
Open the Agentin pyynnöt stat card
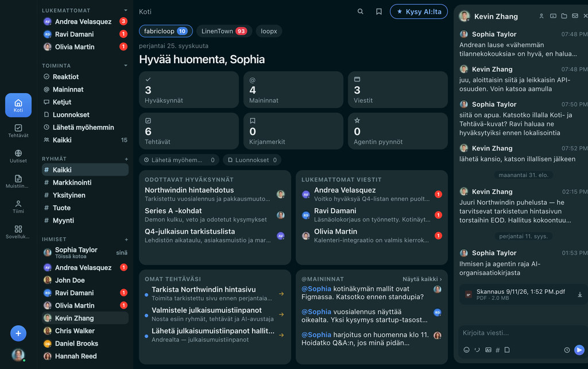[398, 131]
